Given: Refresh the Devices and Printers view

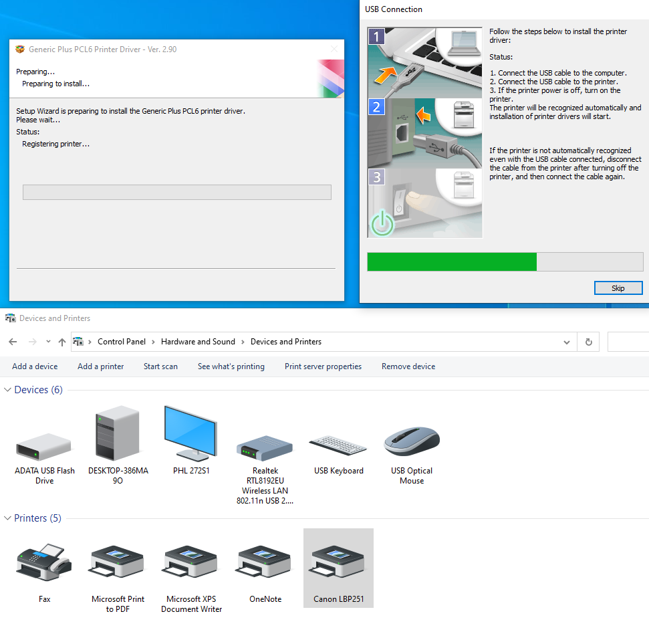Looking at the screenshot, I should 588,342.
